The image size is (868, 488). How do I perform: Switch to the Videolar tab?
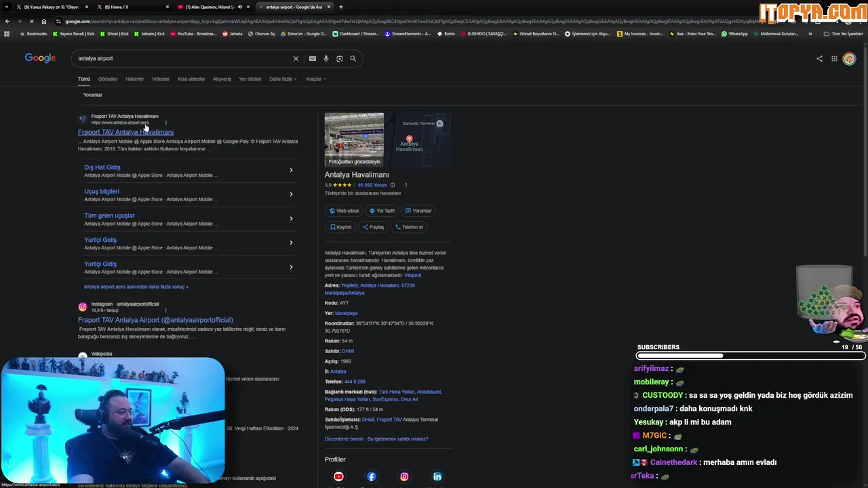[x=161, y=79]
